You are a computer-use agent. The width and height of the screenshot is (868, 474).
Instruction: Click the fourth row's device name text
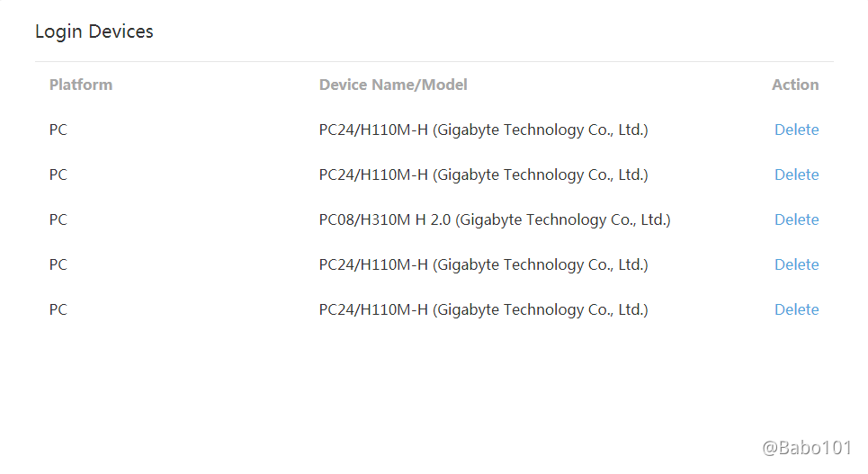click(x=483, y=264)
